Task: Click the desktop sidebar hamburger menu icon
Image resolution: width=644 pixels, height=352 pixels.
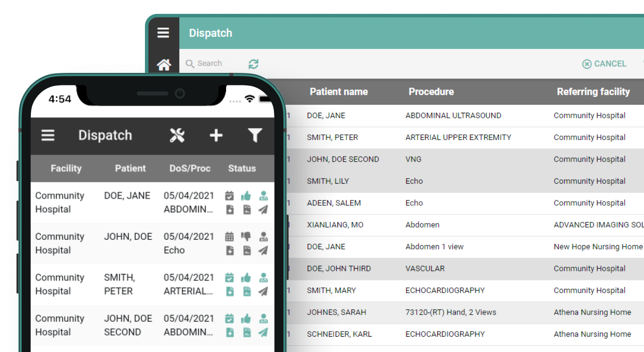Action: click(x=163, y=33)
